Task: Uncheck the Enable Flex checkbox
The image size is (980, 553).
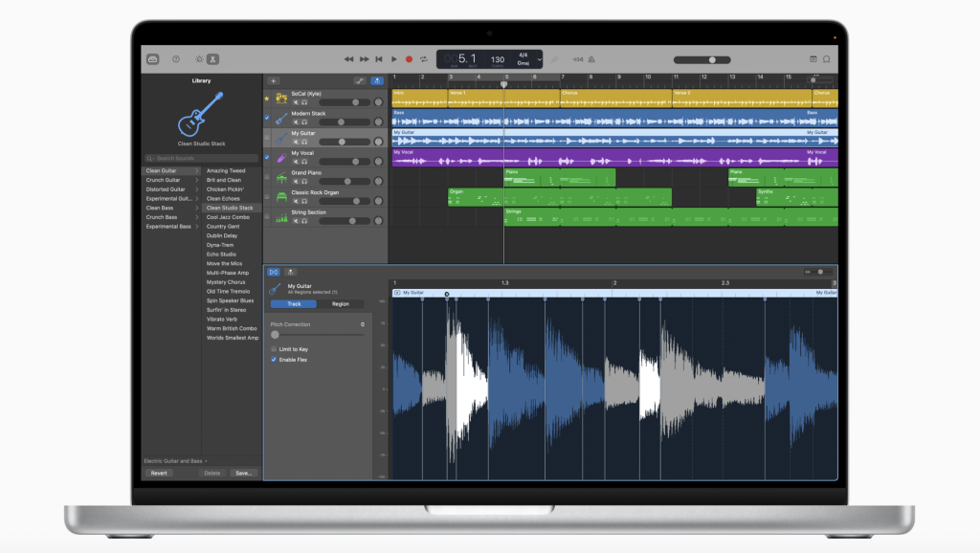Action: (274, 359)
